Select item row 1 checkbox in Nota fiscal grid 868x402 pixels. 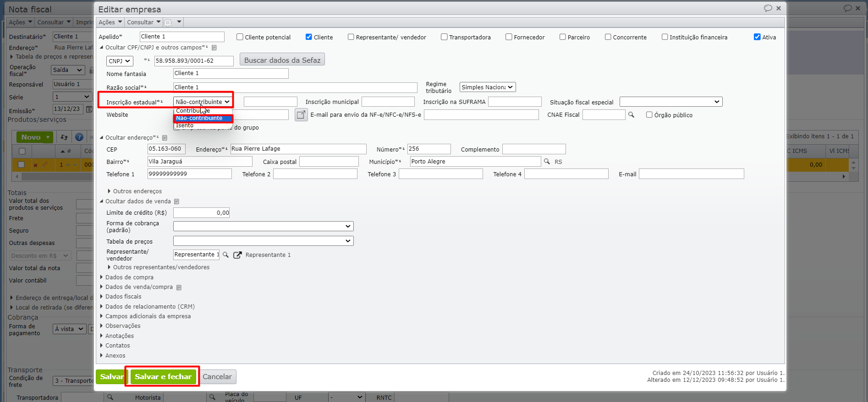21,165
